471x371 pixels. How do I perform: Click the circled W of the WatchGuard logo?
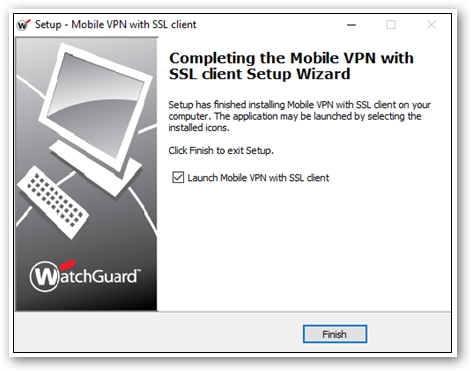pyautogui.click(x=45, y=277)
